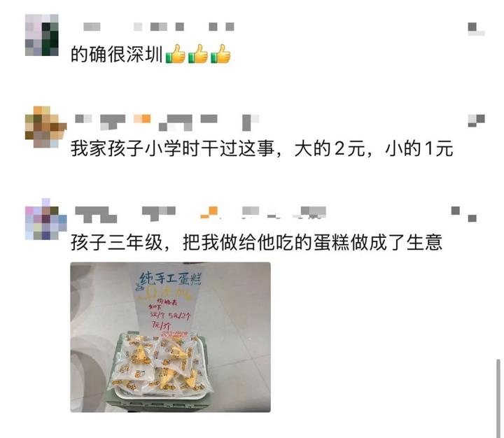Open the third commenter's purple-blue avatar
Image resolution: width=504 pixels, height=438 pixels.
[45, 219]
